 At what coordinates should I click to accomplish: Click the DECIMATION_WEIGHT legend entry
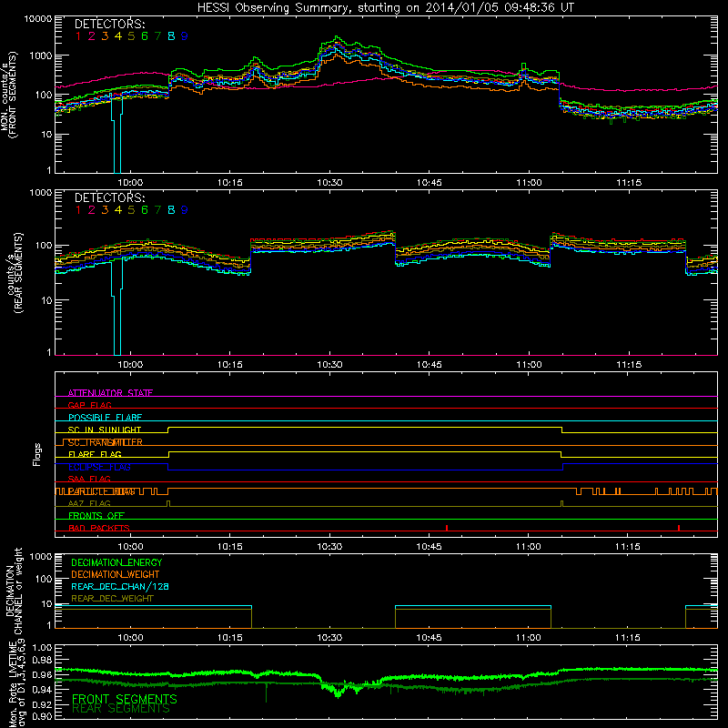click(116, 574)
